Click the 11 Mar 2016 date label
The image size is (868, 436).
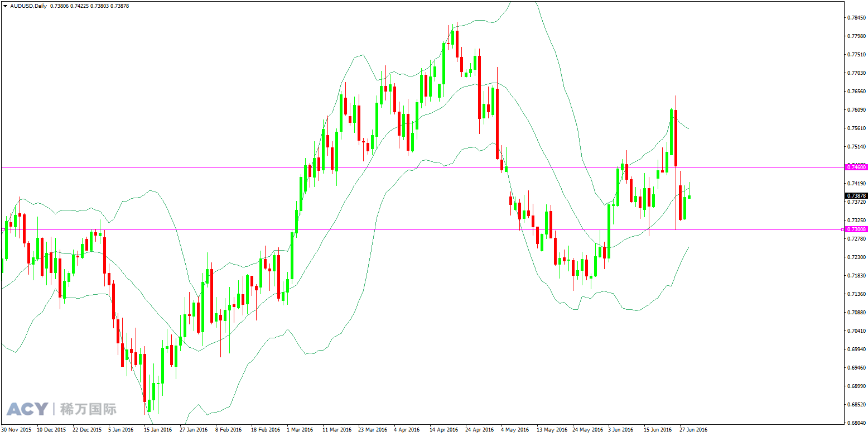pyautogui.click(x=337, y=430)
